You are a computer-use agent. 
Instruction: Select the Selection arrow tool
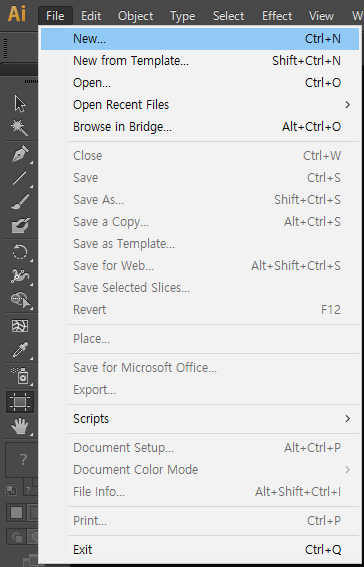pyautogui.click(x=20, y=104)
